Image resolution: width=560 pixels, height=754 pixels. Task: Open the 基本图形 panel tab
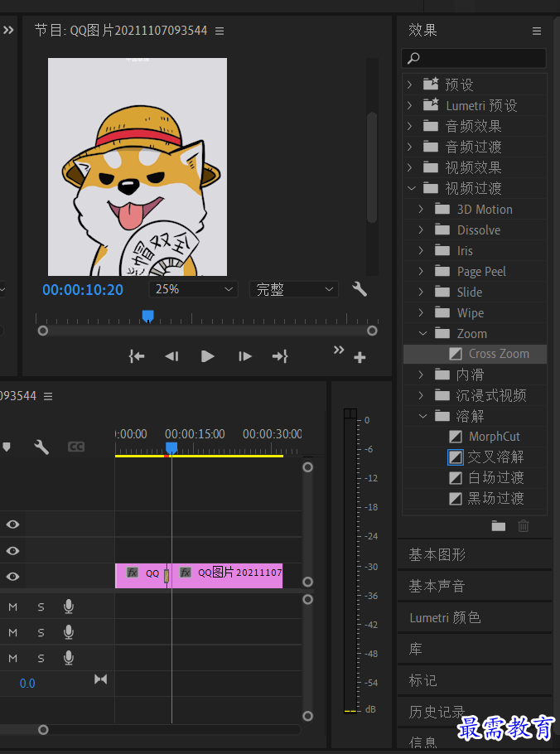437,555
